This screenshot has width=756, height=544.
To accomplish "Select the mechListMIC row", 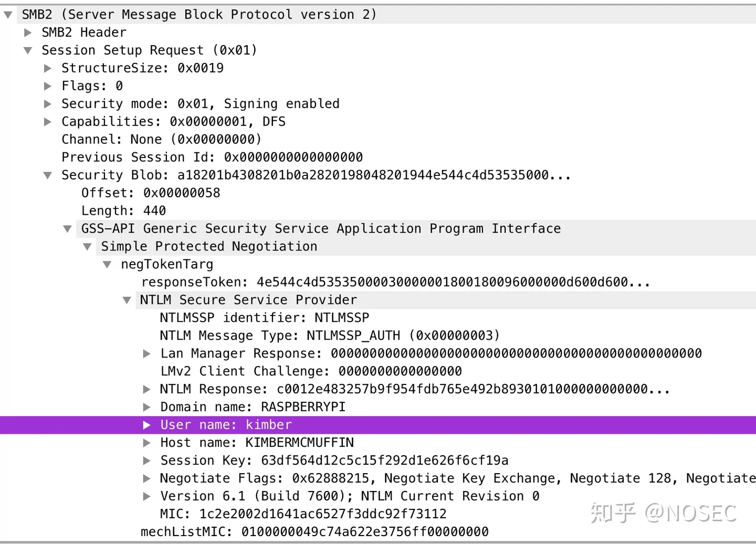I will (378, 532).
